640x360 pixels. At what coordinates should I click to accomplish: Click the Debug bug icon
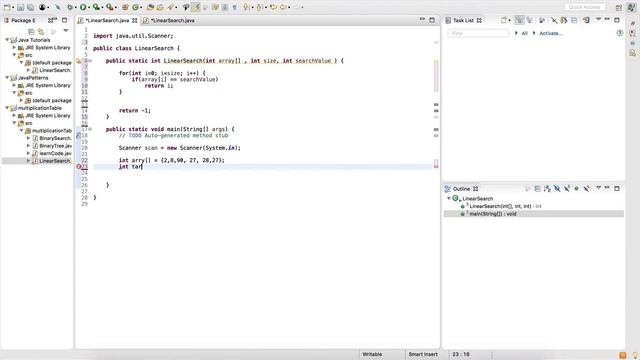click(x=70, y=7)
